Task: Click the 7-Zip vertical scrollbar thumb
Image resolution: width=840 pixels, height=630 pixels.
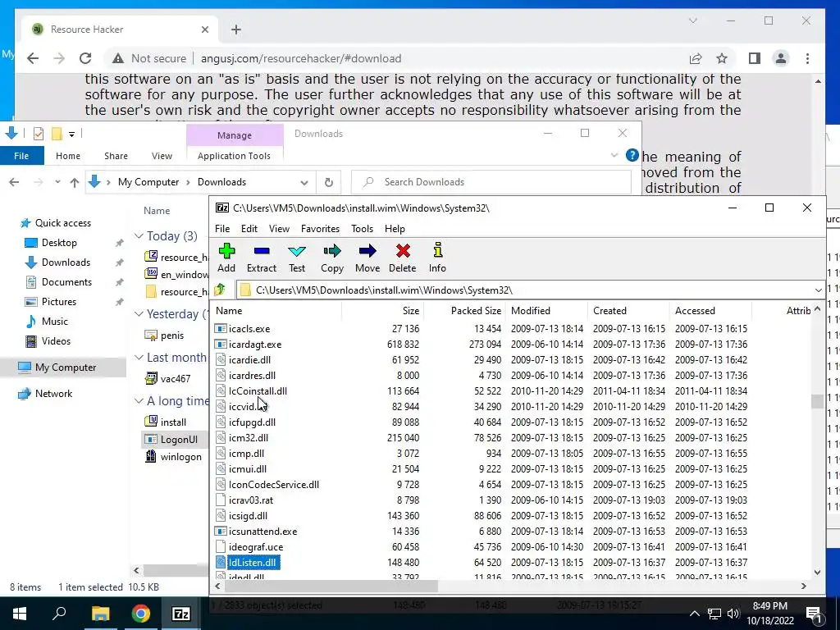Action: tap(818, 401)
